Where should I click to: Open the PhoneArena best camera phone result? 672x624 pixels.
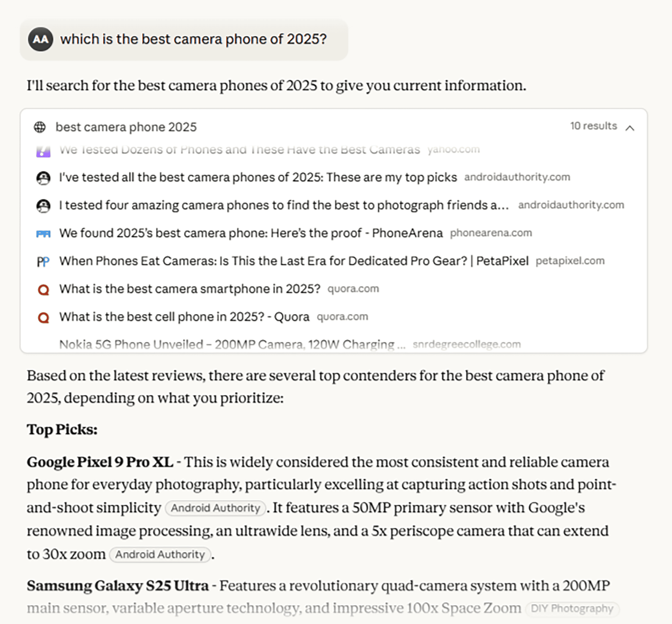tap(251, 233)
